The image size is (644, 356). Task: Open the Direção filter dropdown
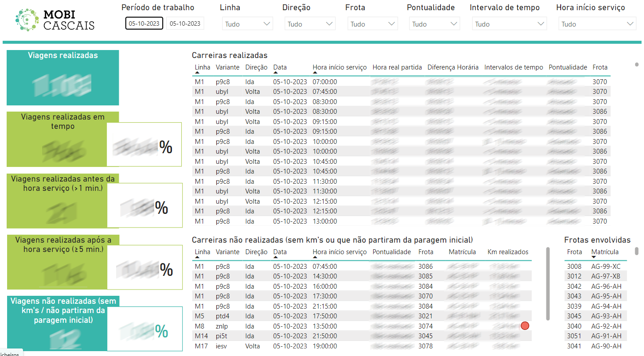click(310, 23)
